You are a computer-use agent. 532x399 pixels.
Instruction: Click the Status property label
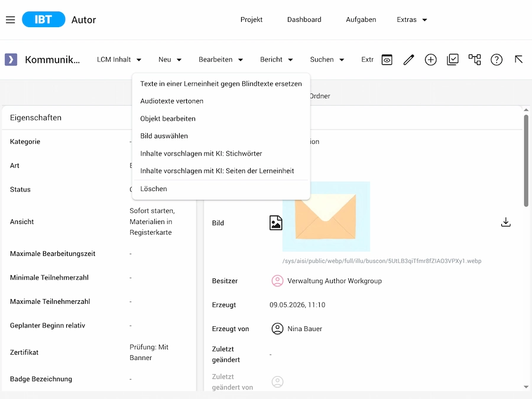click(20, 189)
